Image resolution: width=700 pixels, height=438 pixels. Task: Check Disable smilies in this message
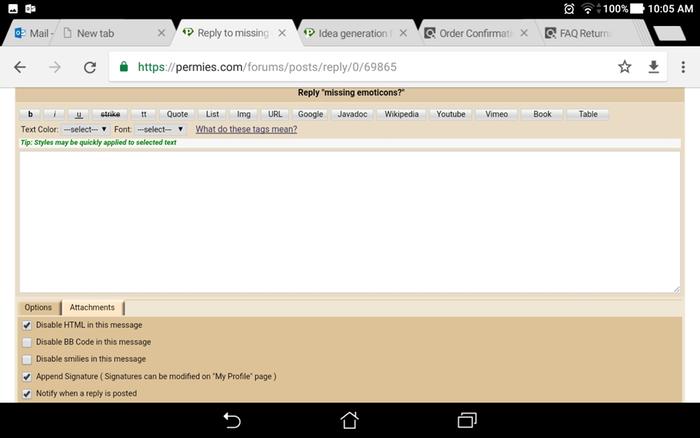click(27, 359)
